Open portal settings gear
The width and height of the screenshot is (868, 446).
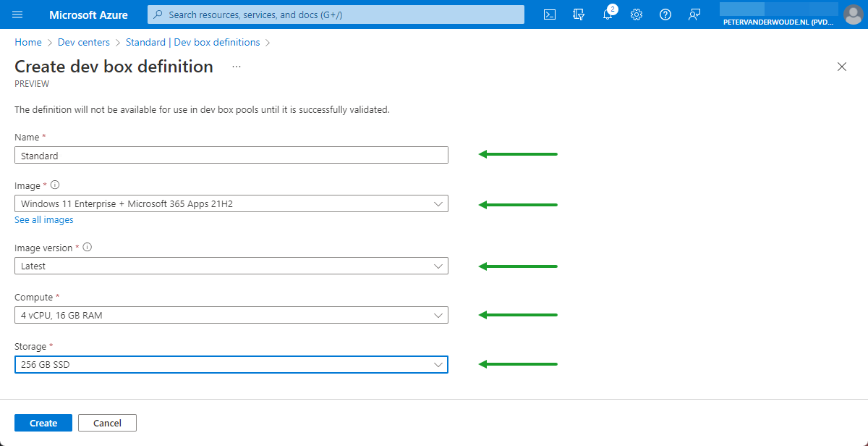(x=637, y=14)
